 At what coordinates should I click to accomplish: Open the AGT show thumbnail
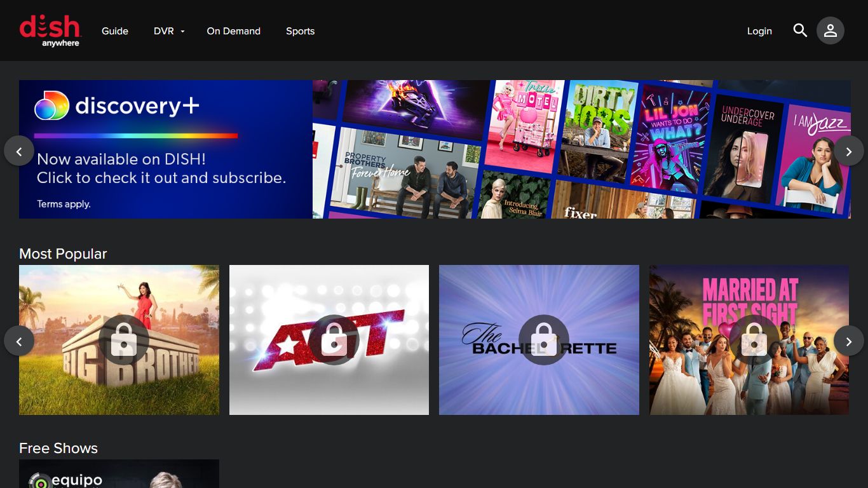329,340
